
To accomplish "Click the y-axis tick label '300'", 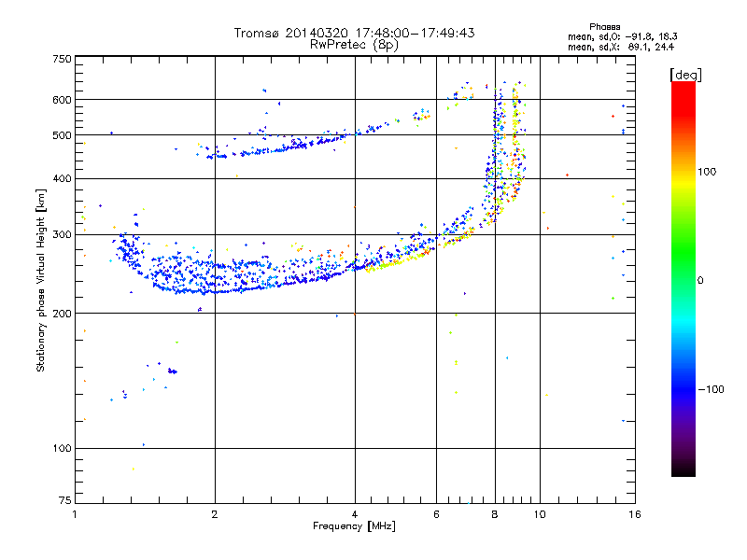I will tap(62, 235).
